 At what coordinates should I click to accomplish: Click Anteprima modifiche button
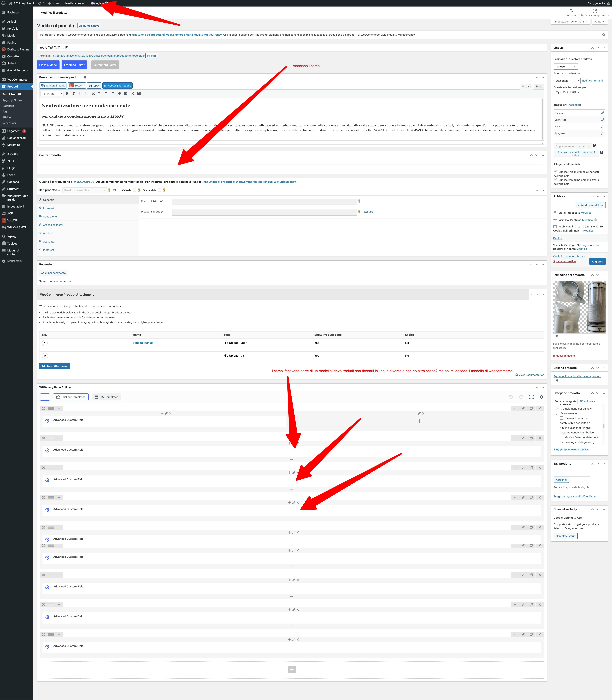(590, 205)
